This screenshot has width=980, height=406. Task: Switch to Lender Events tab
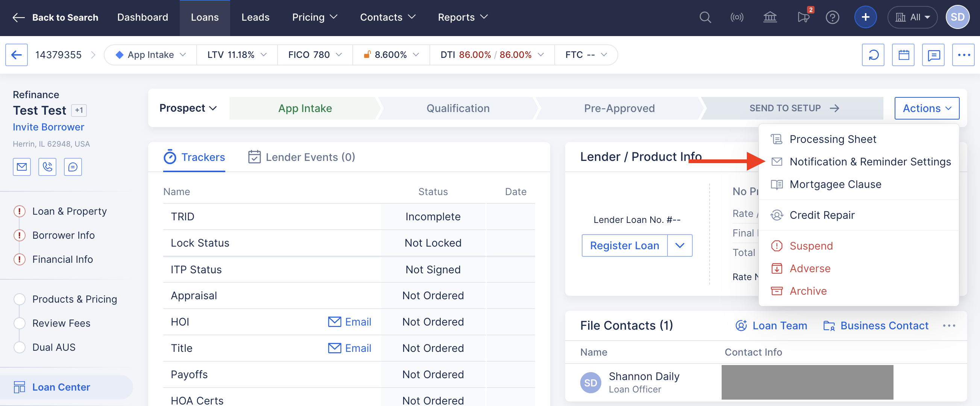tap(302, 157)
